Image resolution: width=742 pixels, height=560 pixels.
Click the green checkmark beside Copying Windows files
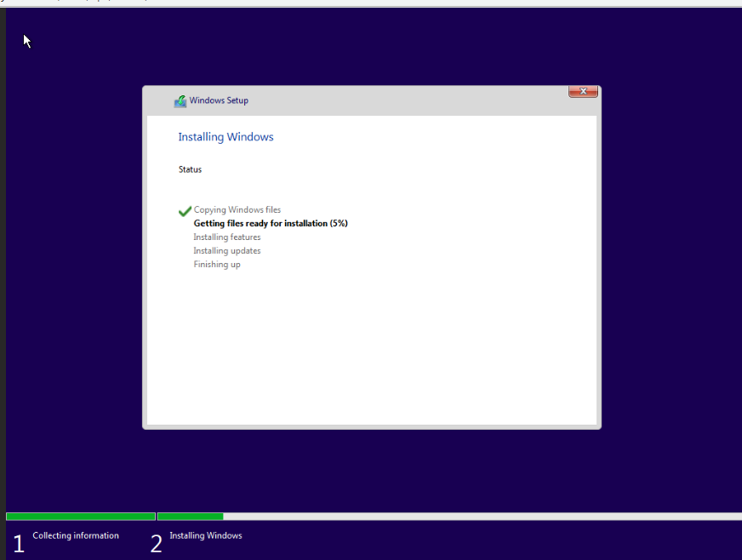point(185,211)
